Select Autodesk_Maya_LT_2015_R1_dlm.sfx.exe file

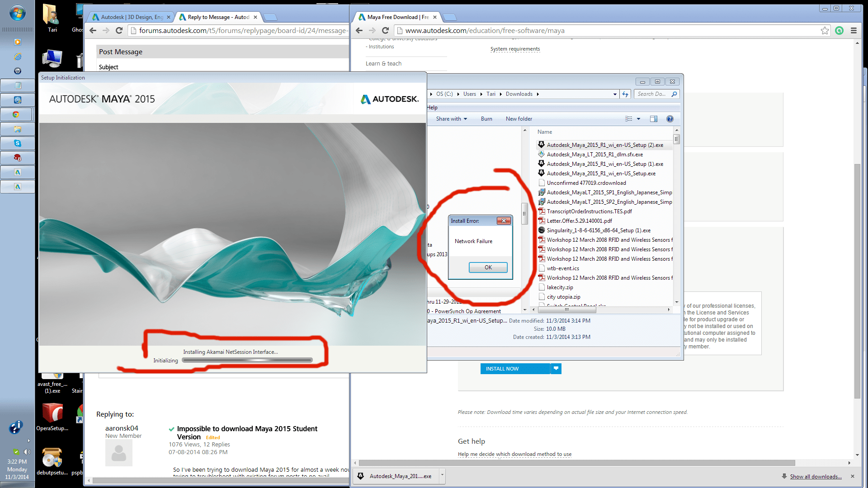point(594,155)
